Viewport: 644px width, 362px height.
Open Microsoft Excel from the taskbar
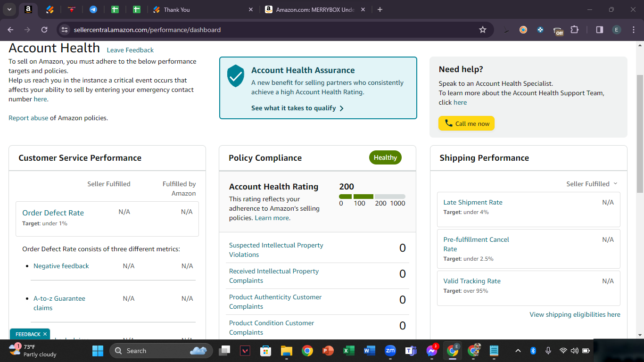[x=348, y=351]
